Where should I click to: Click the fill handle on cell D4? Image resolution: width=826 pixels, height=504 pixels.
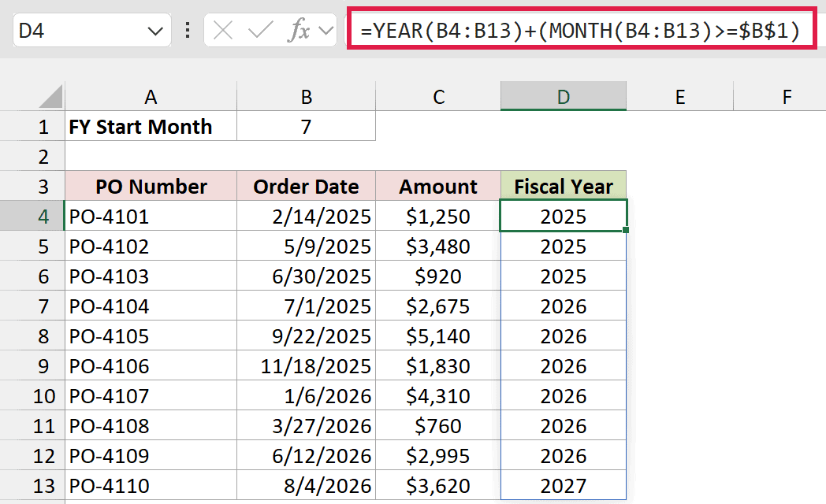pyautogui.click(x=626, y=230)
